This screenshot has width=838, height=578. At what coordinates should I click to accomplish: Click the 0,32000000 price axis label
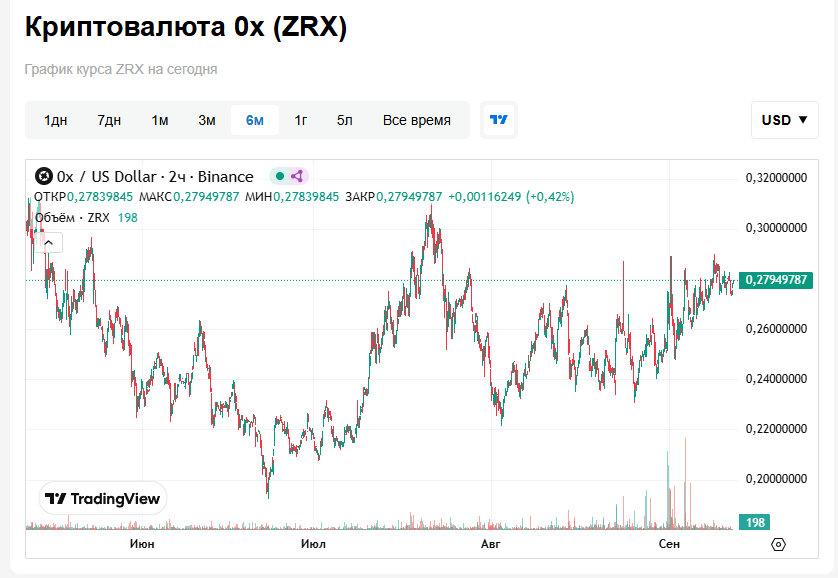pos(776,178)
